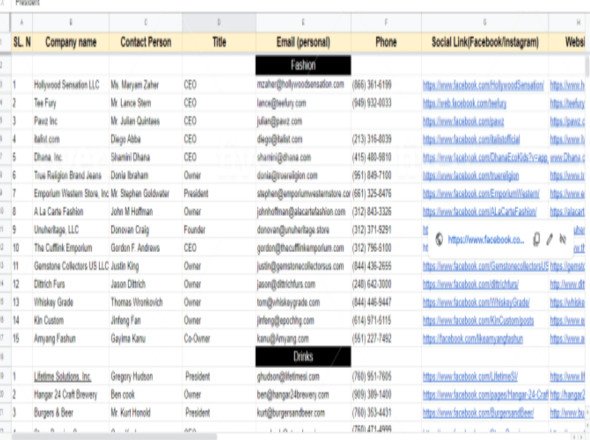
Task: Select the Drinks category cell
Action: coord(303,356)
